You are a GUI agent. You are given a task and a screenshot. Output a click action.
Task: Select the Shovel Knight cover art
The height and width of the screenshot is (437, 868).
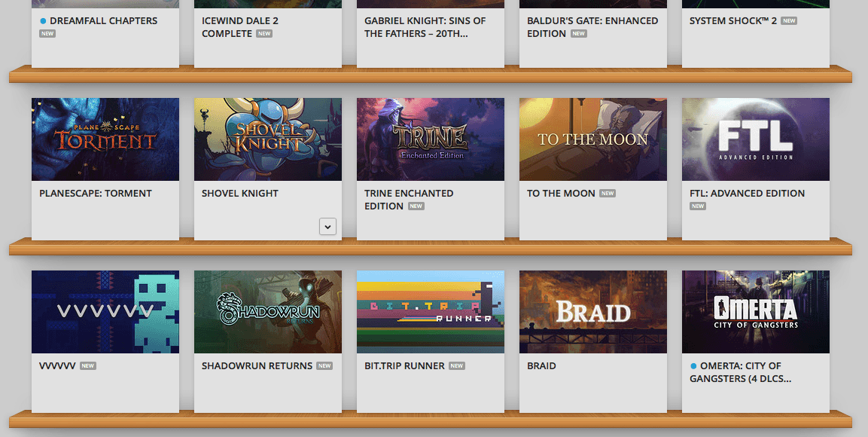point(268,139)
